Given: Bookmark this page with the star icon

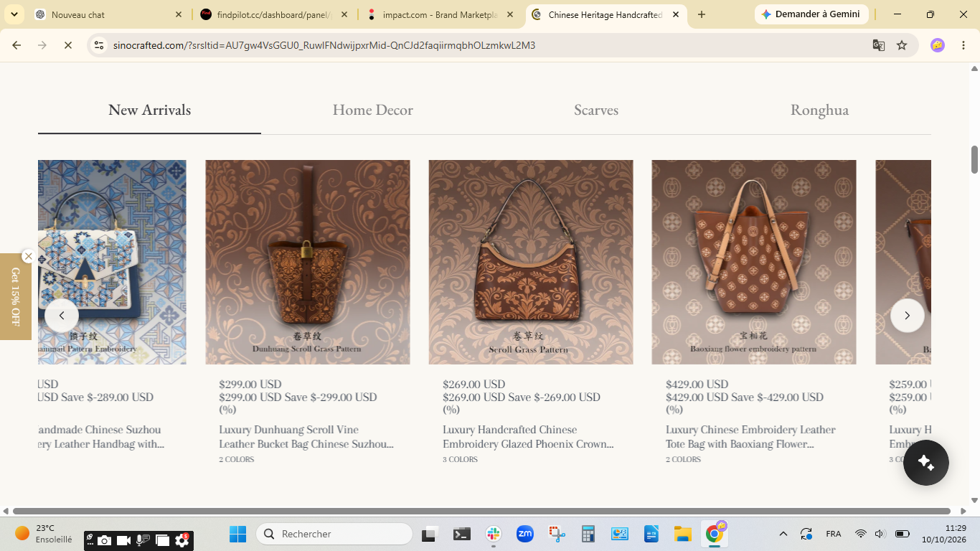Looking at the screenshot, I should [x=902, y=45].
